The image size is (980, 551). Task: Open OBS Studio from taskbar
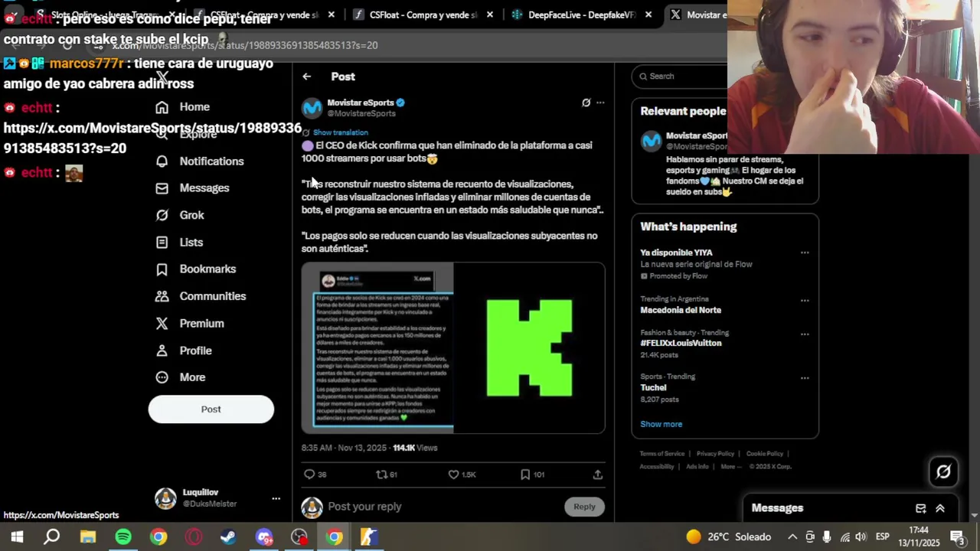299,537
